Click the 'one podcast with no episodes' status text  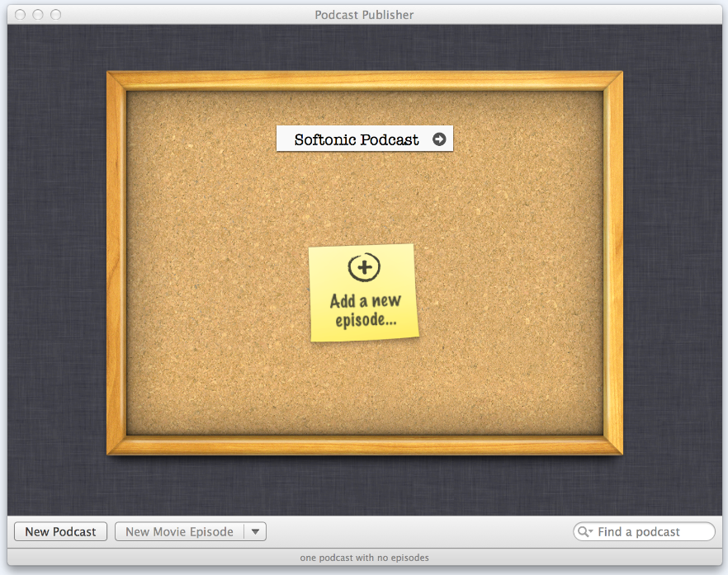364,558
